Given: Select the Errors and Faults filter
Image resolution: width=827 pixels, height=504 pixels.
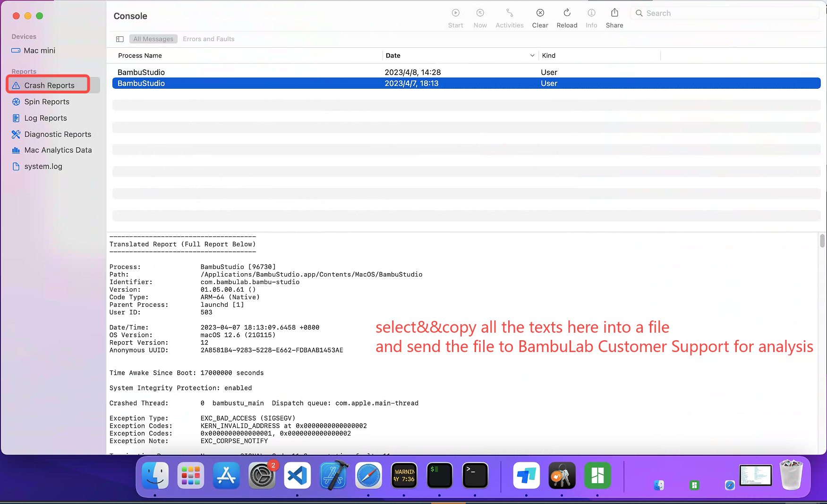Looking at the screenshot, I should [208, 39].
